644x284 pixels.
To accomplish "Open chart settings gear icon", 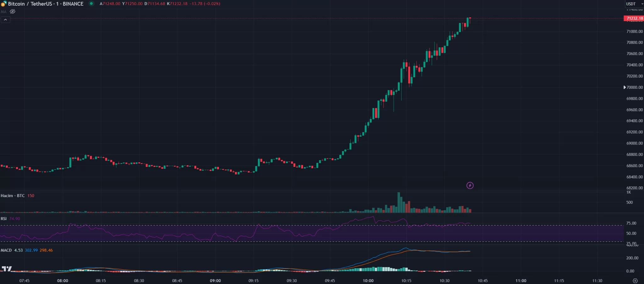I will point(635,281).
